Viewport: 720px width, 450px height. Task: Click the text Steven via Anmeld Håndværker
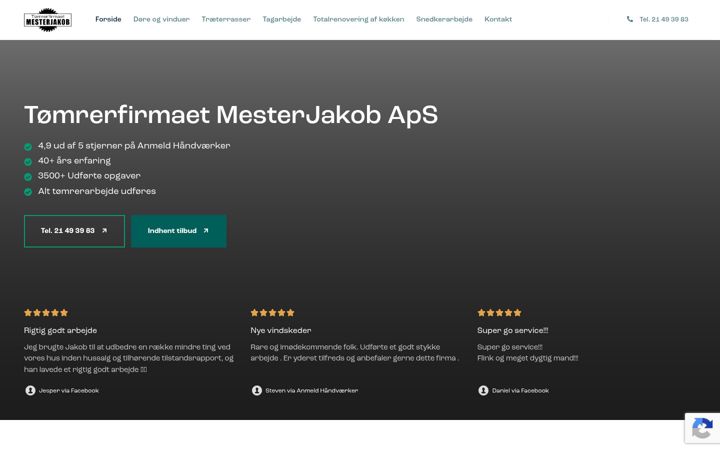pos(312,391)
